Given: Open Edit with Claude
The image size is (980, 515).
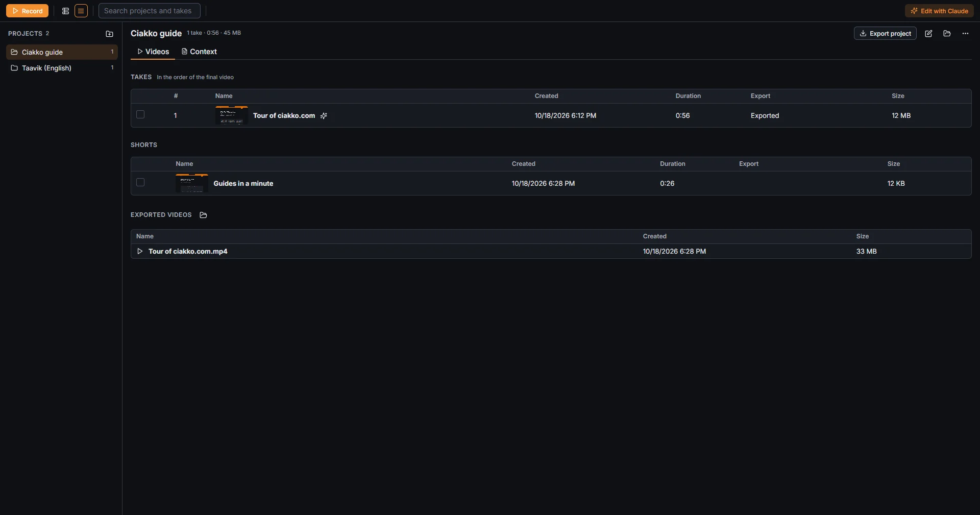Looking at the screenshot, I should click(939, 11).
